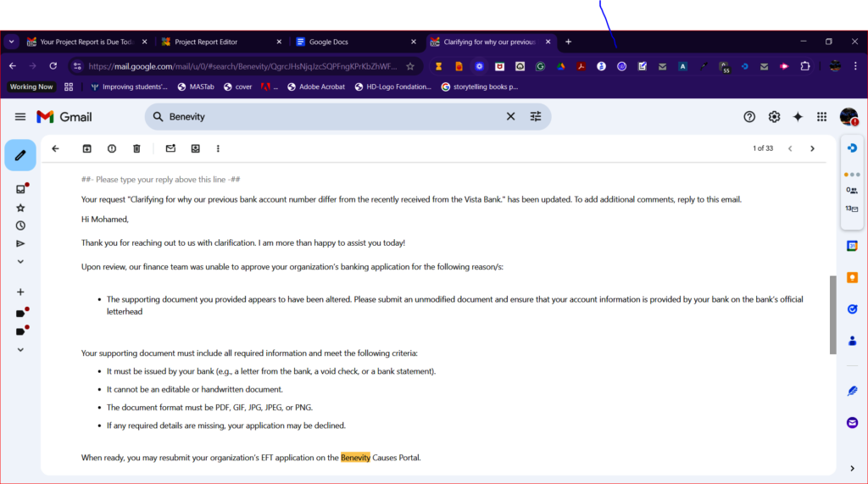Viewport: 868px width, 484px height.
Task: Mark the email as unread
Action: pyautogui.click(x=170, y=148)
